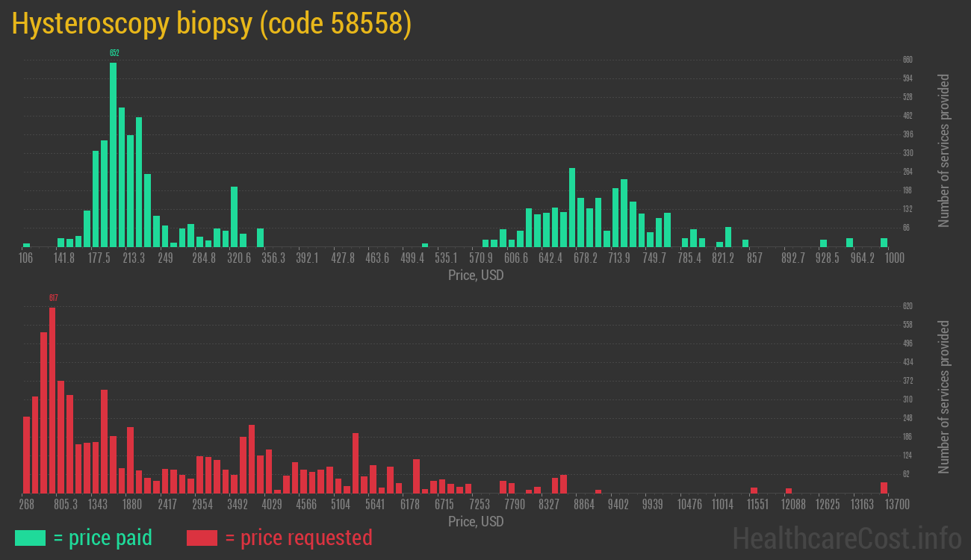Image resolution: width=971 pixels, height=560 pixels.
Task: Click the 660 y-axis tick label
Action: tap(908, 60)
